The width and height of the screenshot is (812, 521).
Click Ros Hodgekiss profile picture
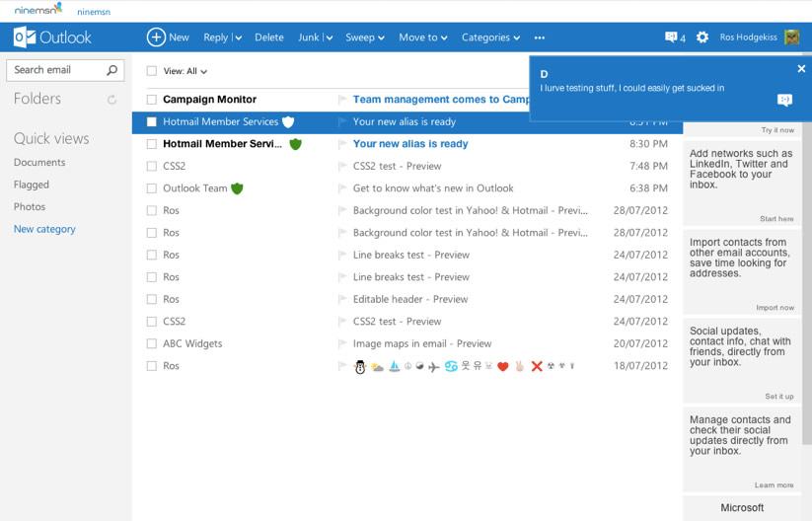tap(791, 37)
